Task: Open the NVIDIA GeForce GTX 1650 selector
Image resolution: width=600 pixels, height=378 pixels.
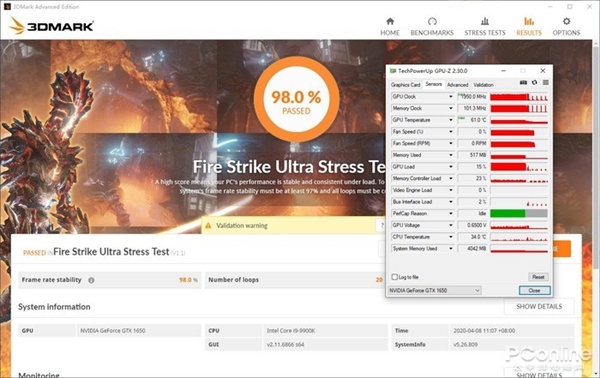Action: pyautogui.click(x=435, y=290)
